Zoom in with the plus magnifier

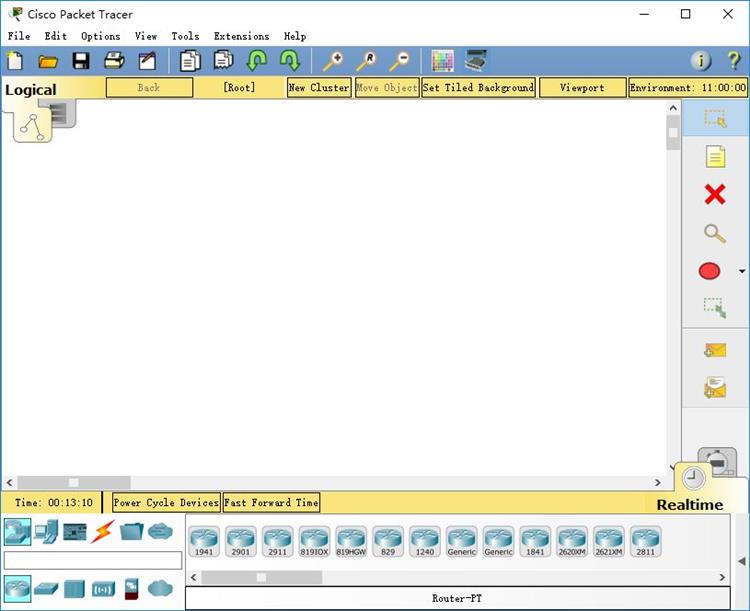333,61
